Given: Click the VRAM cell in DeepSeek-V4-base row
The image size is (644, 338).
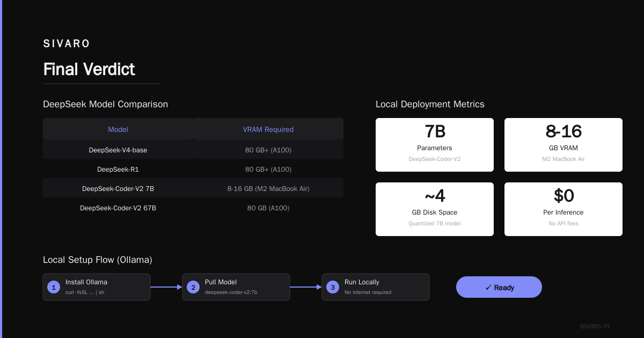Looking at the screenshot, I should 268,150.
